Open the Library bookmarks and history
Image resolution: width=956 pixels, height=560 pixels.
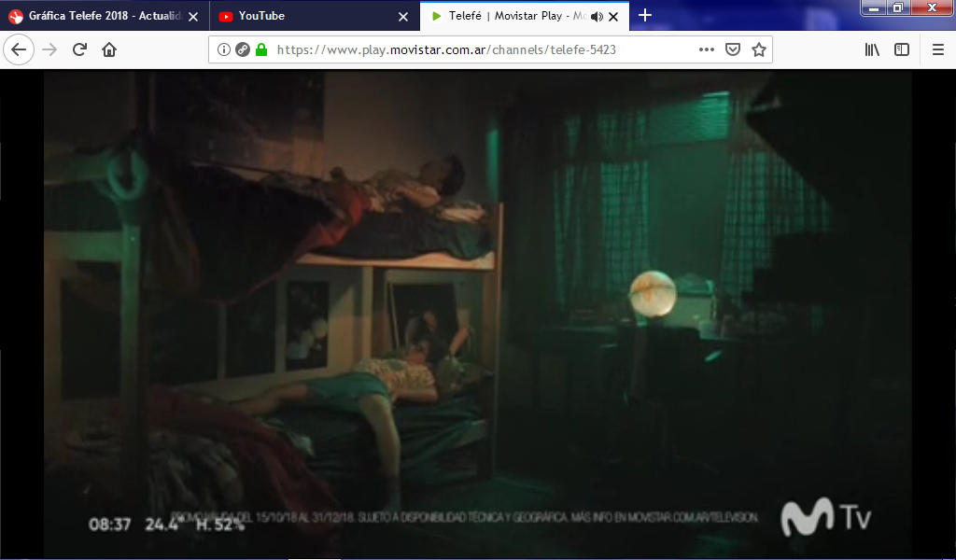tap(872, 49)
